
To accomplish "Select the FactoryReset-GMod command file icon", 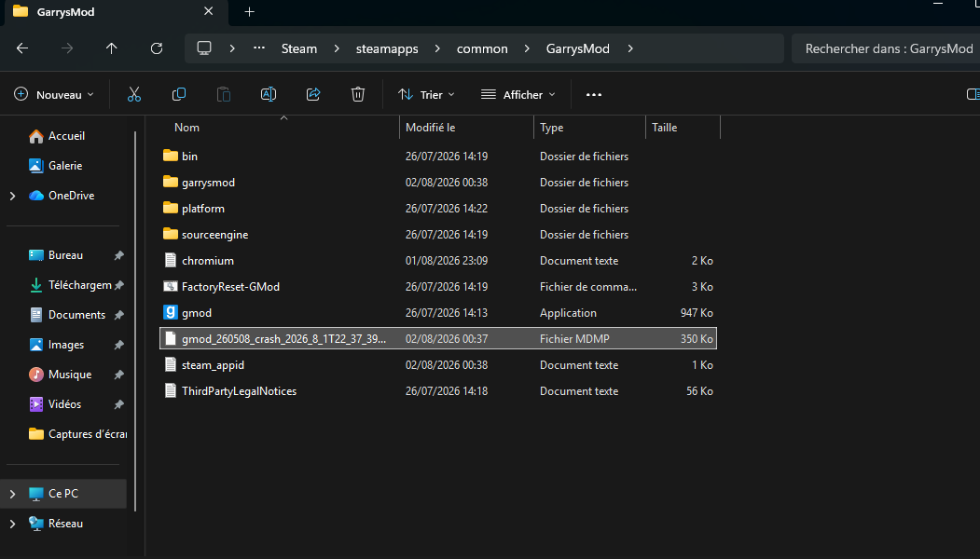I will point(170,286).
